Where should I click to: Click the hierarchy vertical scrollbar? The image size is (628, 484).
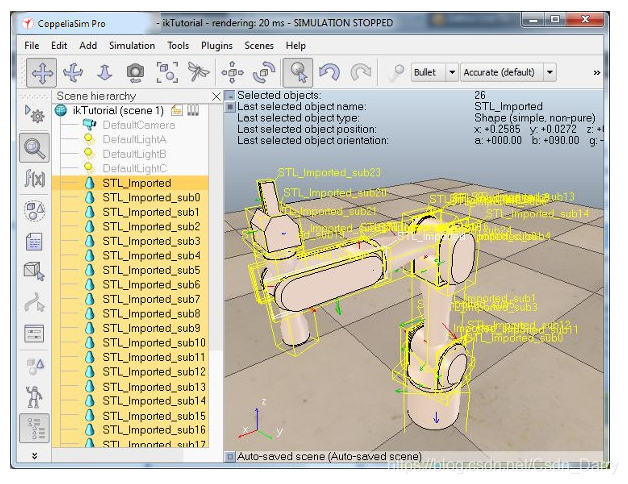215,276
